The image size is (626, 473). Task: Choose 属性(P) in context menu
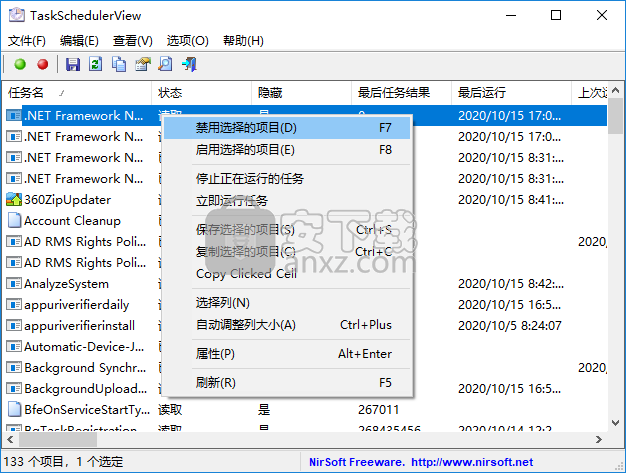pyautogui.click(x=287, y=354)
